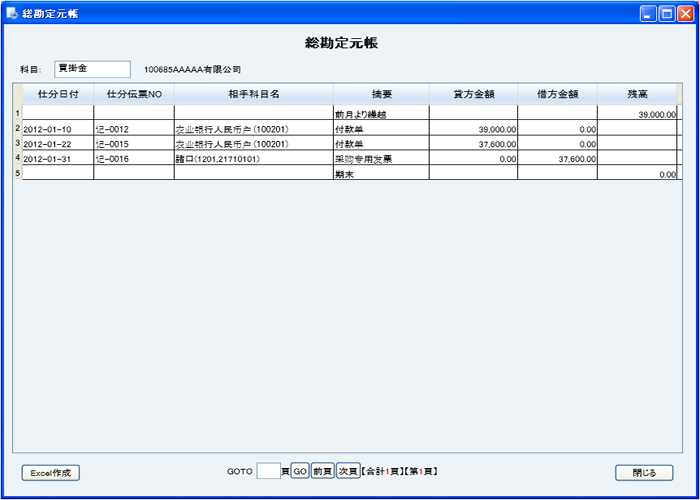The image size is (700, 500).
Task: Click the 借方金額 column header
Action: click(x=557, y=94)
